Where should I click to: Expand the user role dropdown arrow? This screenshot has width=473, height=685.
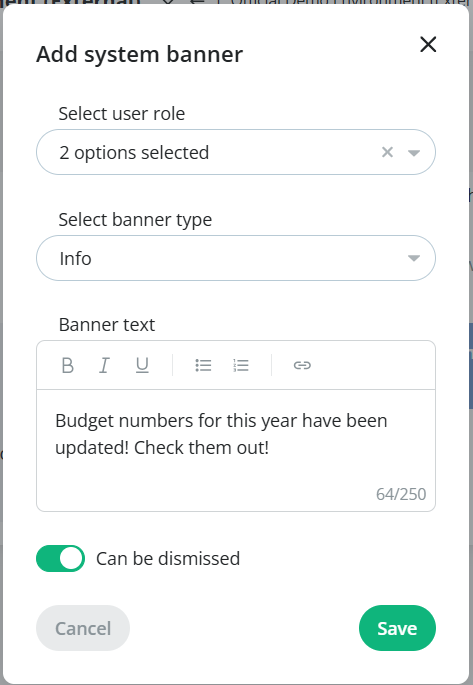[x=414, y=152]
